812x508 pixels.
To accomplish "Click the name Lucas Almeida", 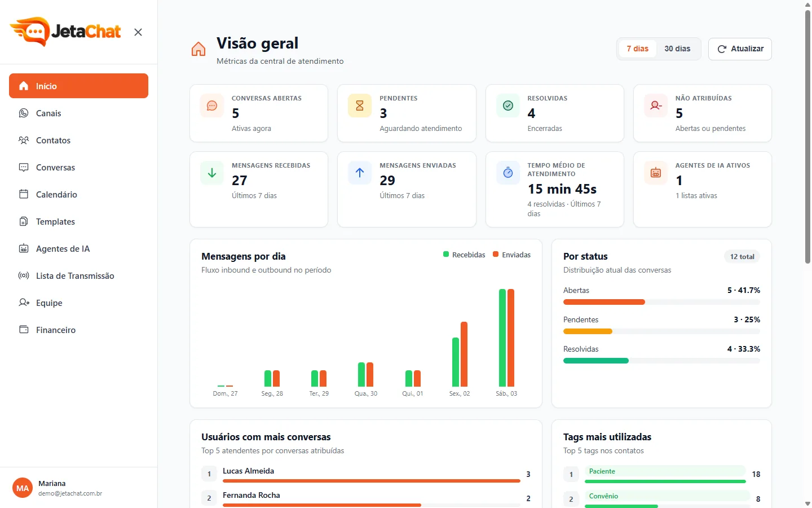I will pyautogui.click(x=248, y=471).
